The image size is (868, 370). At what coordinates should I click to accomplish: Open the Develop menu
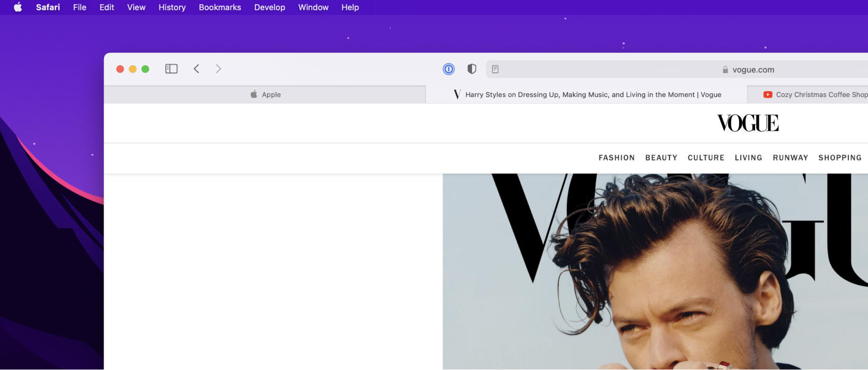click(269, 7)
